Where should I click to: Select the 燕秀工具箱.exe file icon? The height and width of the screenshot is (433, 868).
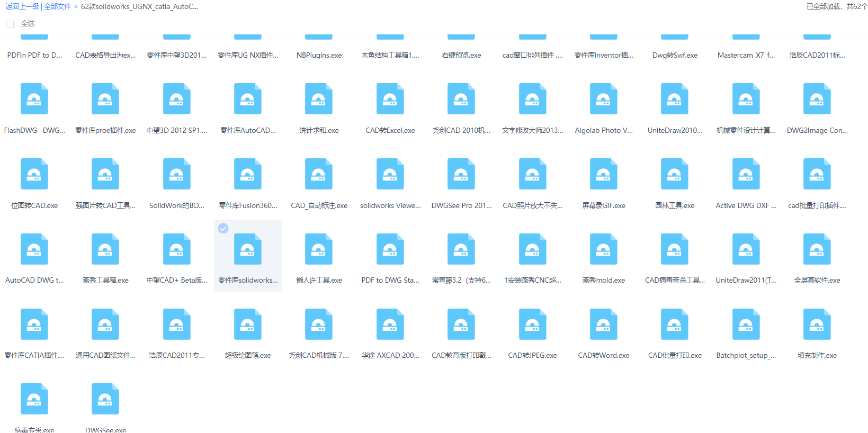click(105, 249)
